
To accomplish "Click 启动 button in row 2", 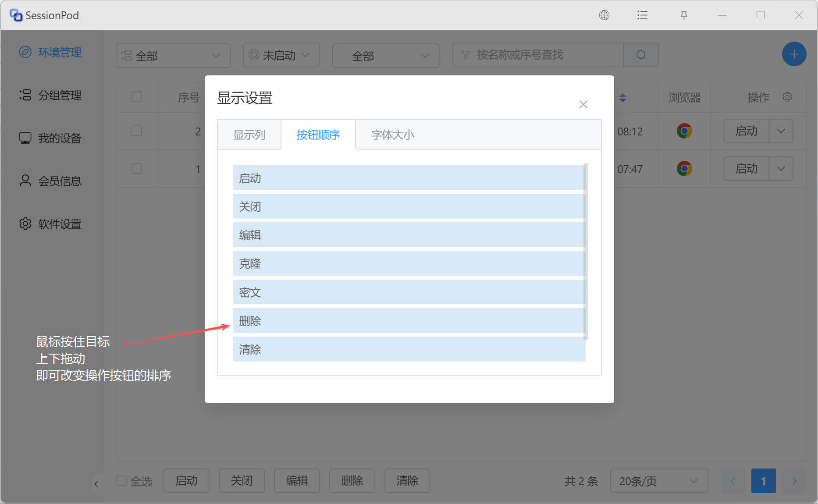I will tap(747, 131).
